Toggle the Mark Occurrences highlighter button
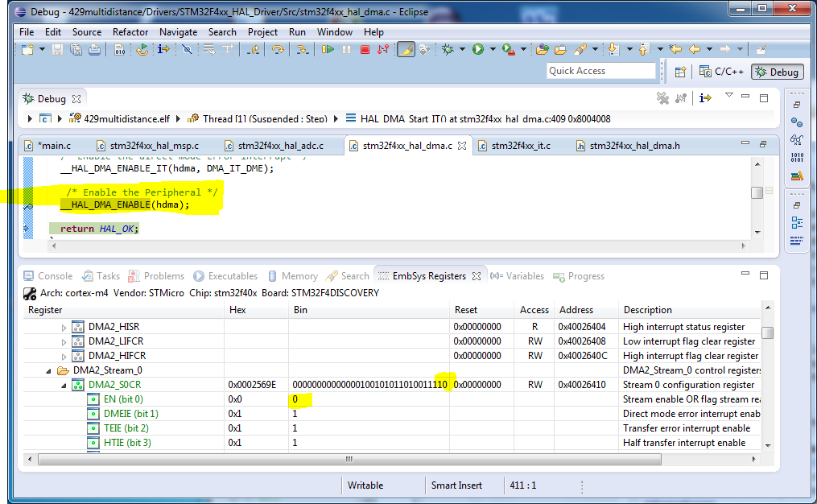817x504 pixels. [x=406, y=49]
